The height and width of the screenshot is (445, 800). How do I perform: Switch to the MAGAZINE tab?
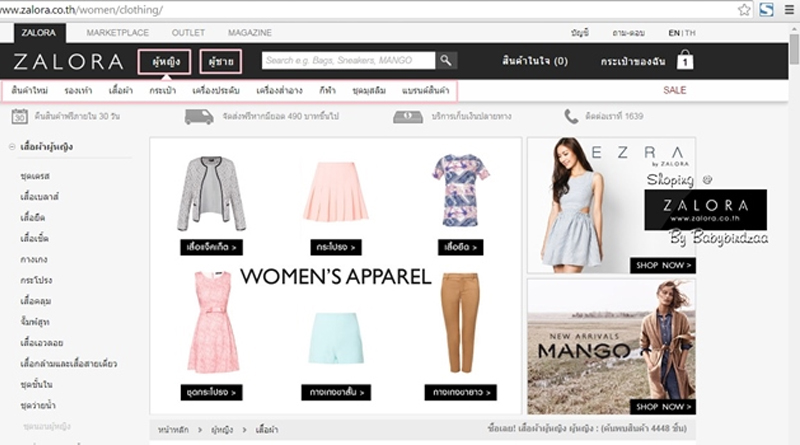(x=249, y=33)
